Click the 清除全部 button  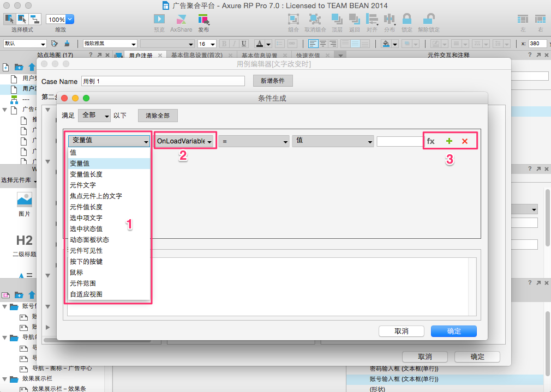(158, 116)
